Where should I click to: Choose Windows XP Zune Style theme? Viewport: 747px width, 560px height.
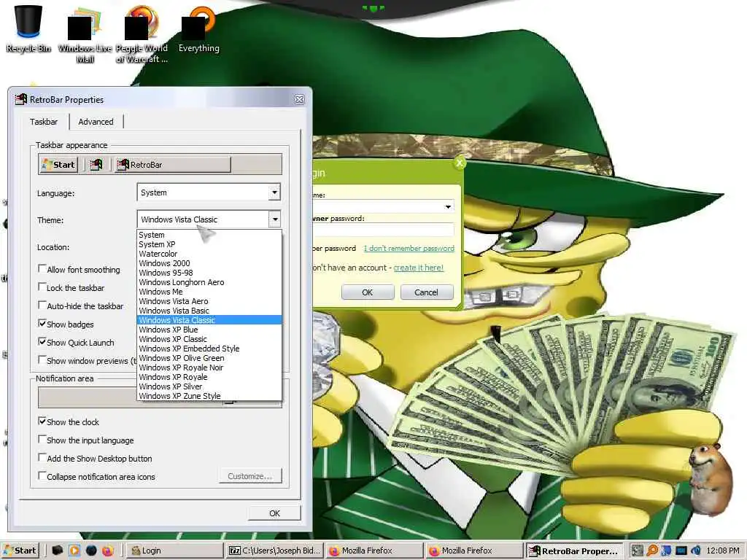pyautogui.click(x=209, y=396)
